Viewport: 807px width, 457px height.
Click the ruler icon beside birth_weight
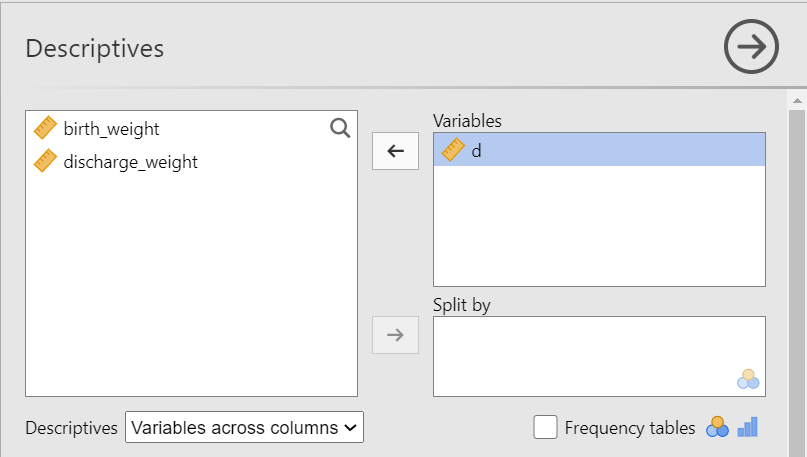[46, 128]
